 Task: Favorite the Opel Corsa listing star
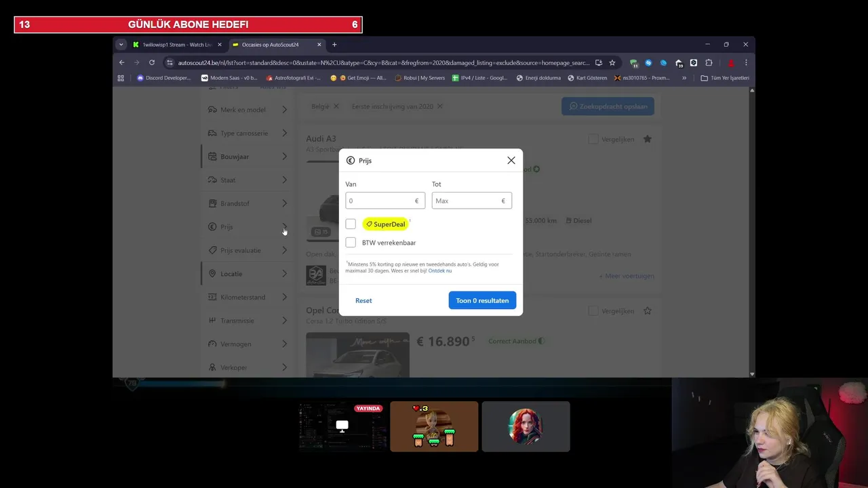pos(648,310)
